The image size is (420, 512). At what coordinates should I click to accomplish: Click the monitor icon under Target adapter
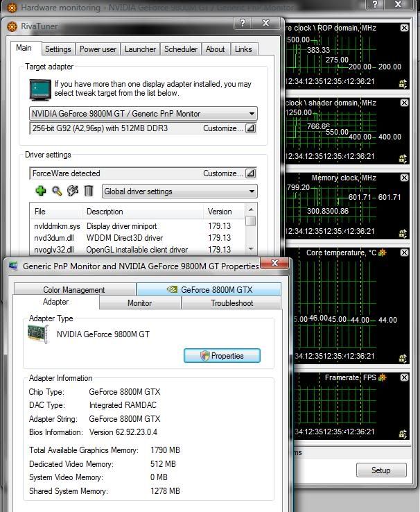click(x=40, y=89)
